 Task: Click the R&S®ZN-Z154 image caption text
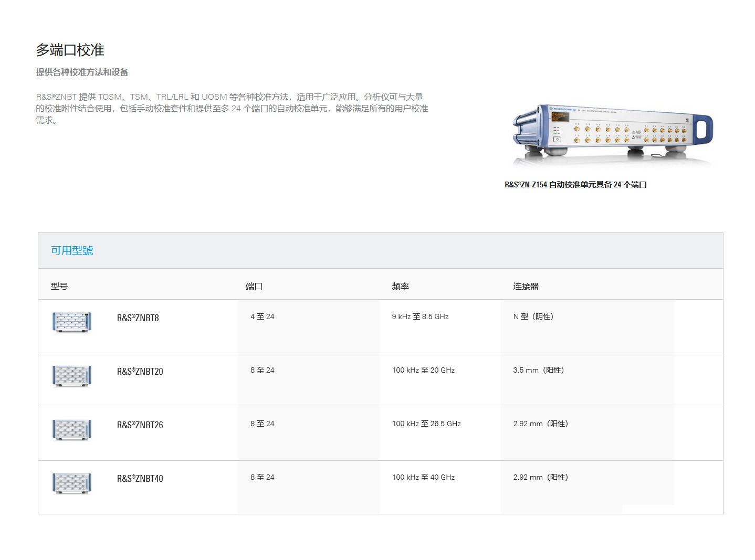pos(575,185)
